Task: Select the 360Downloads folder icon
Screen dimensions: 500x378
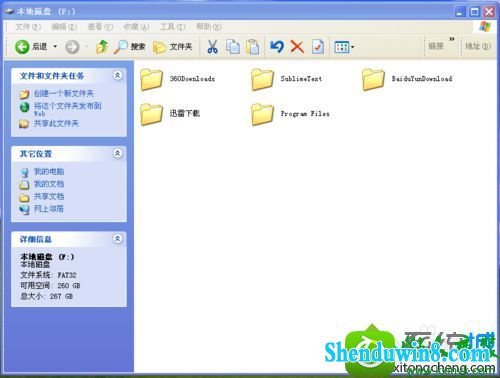Action: (151, 79)
